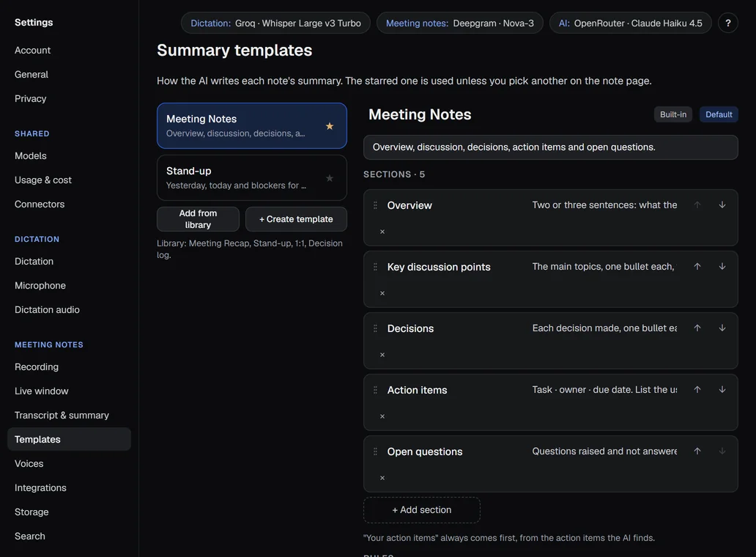The height and width of the screenshot is (557, 756).
Task: Edit the Overview section instructions field
Action: pyautogui.click(x=604, y=205)
